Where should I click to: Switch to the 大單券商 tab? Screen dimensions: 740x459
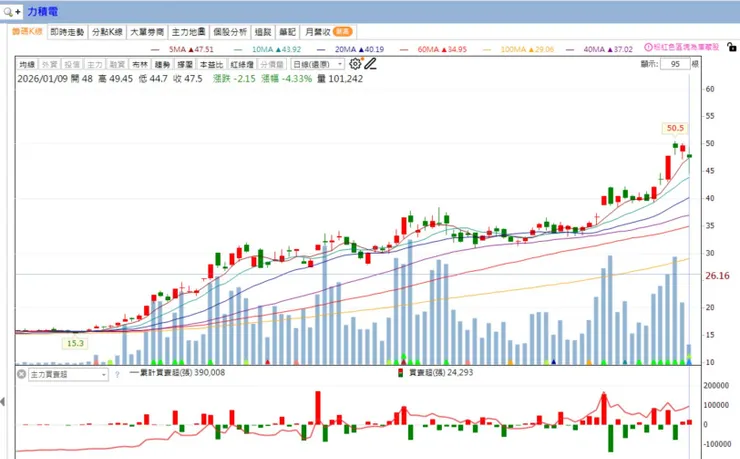click(147, 32)
